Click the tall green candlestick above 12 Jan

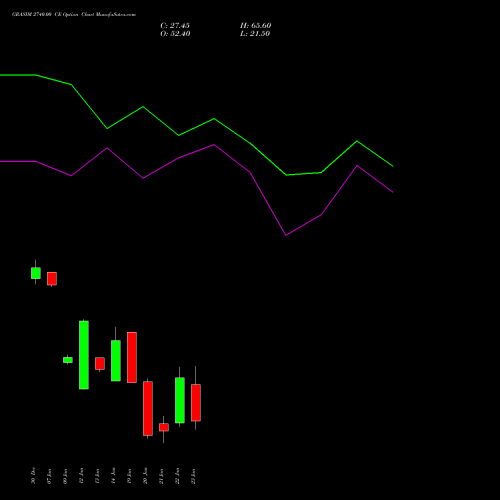(84, 355)
